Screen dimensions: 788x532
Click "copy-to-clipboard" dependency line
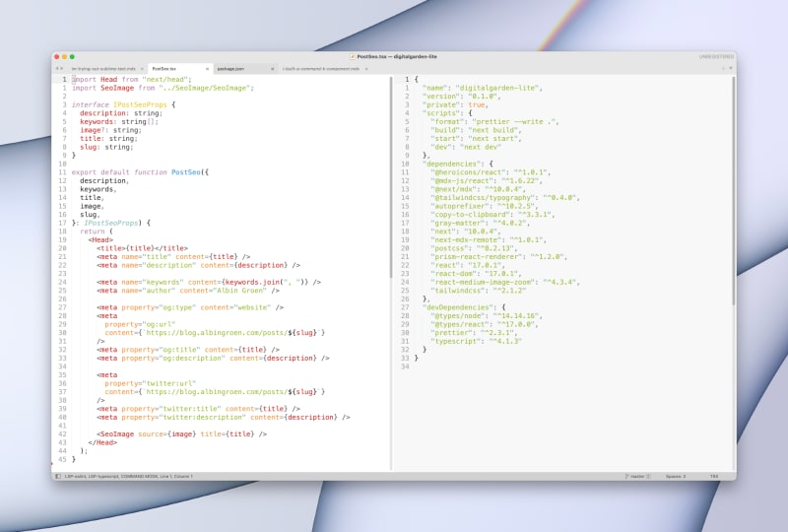[x=493, y=215]
